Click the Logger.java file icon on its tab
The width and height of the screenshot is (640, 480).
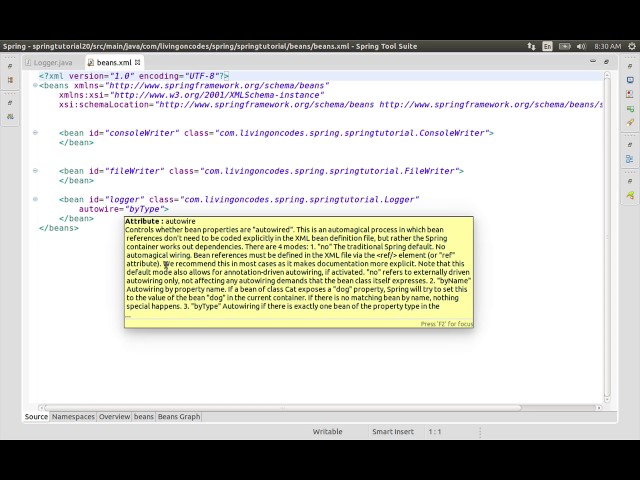point(28,62)
